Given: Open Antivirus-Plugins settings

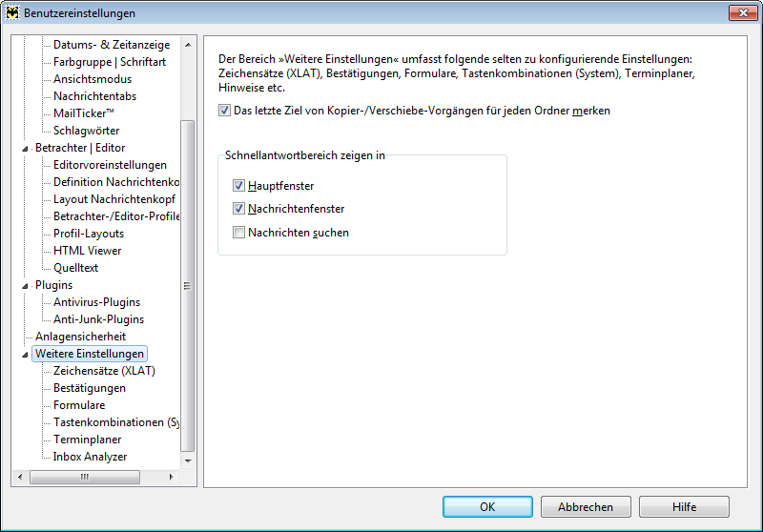Looking at the screenshot, I should pos(97,302).
